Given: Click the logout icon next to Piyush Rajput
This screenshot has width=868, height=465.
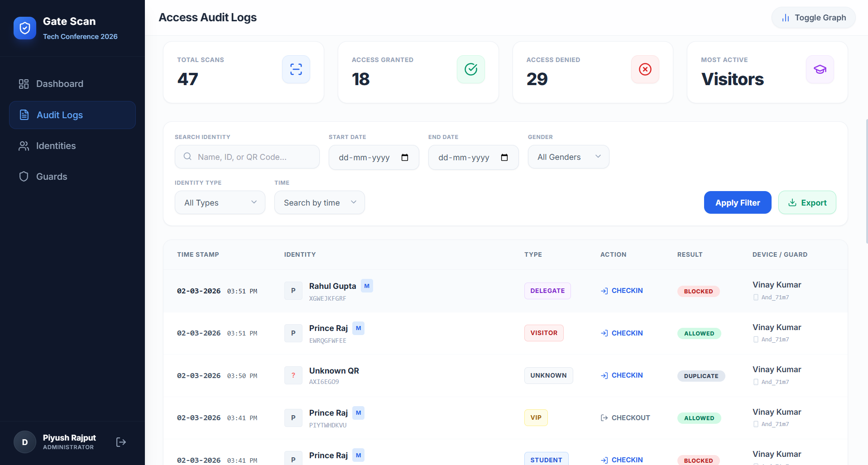Looking at the screenshot, I should (x=120, y=441).
